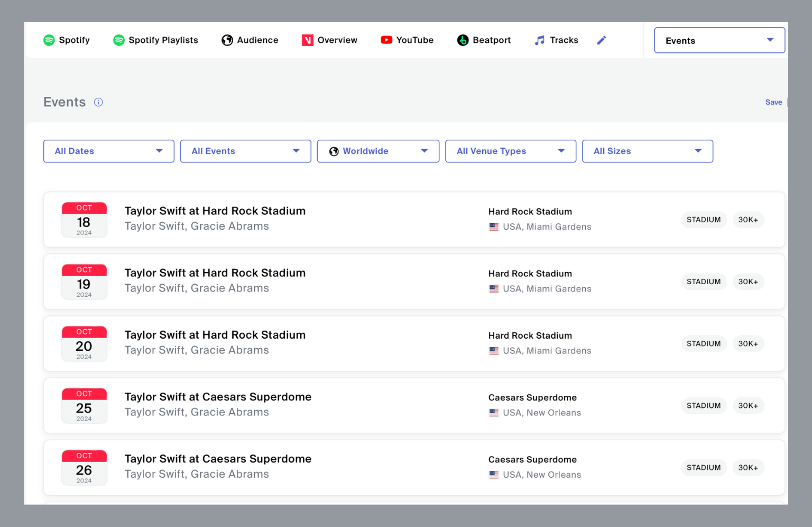Click the globe icon beside Audience

tap(227, 40)
